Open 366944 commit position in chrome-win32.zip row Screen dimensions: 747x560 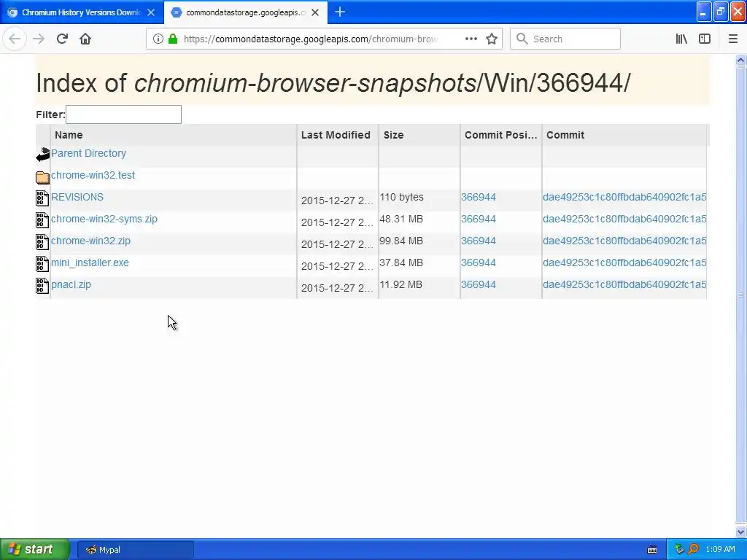[479, 241]
